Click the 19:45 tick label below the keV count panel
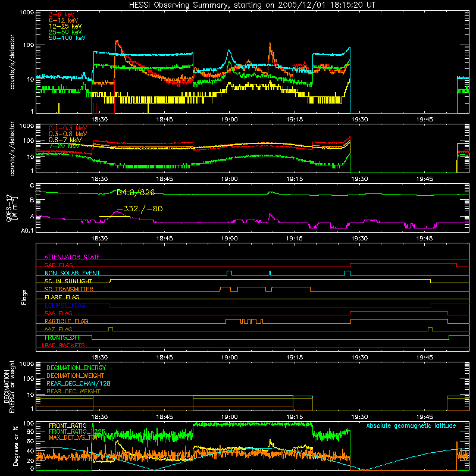The image size is (476, 476). tap(424, 120)
